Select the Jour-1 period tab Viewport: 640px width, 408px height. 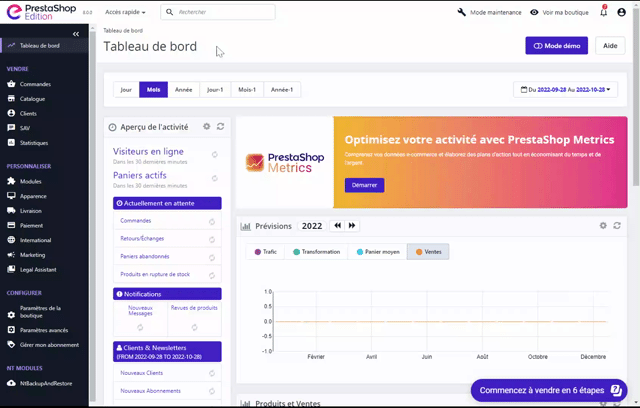pos(215,90)
